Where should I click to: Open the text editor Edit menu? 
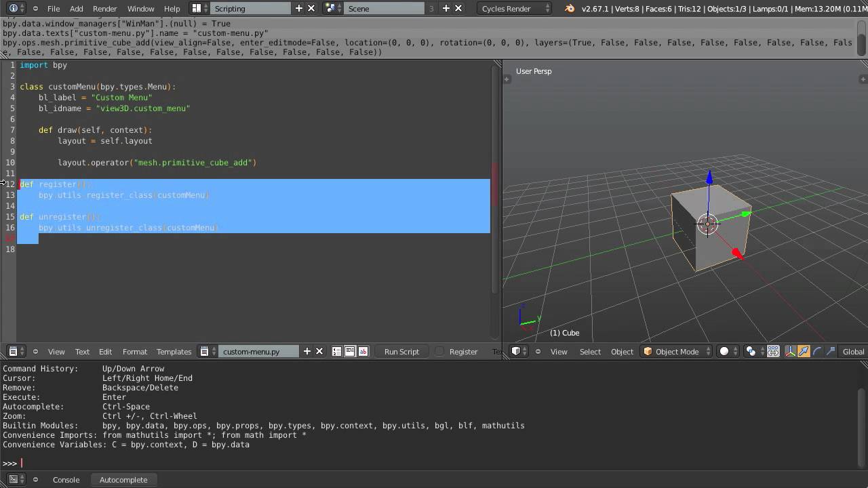click(105, 351)
